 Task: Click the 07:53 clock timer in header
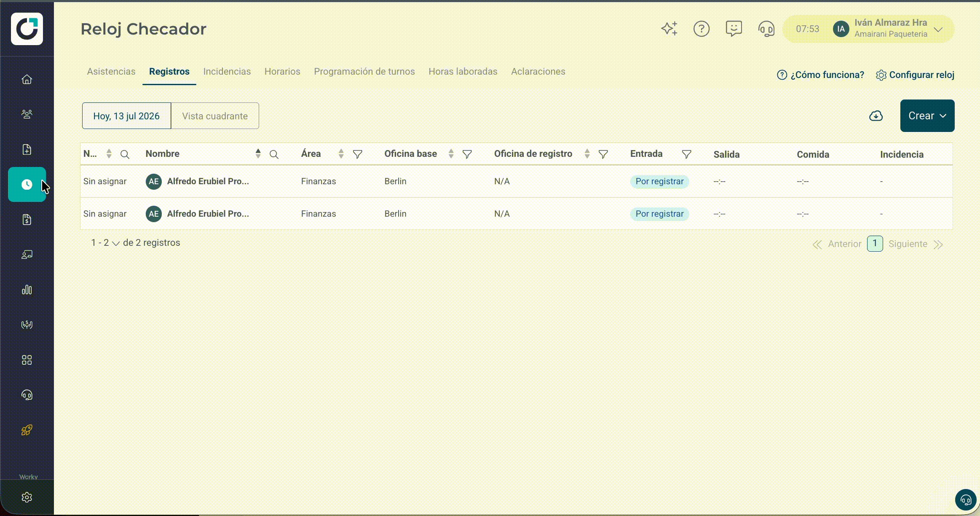[807, 29]
